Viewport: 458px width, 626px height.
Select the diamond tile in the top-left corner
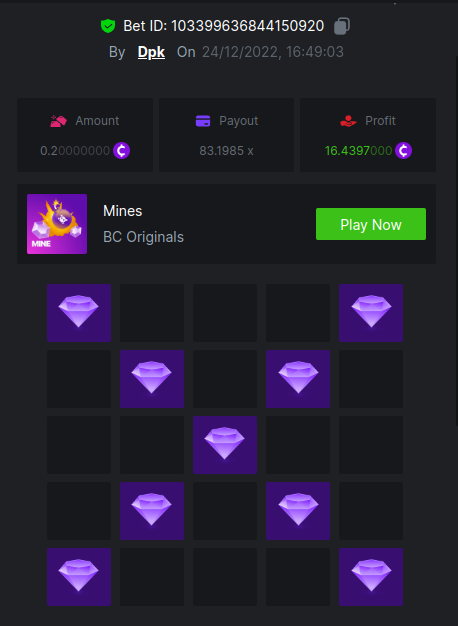(79, 313)
